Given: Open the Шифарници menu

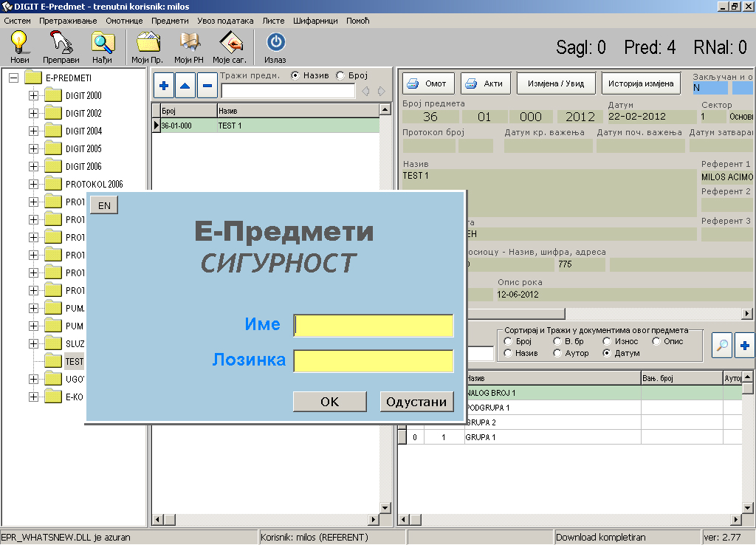Looking at the screenshot, I should click(x=316, y=21).
